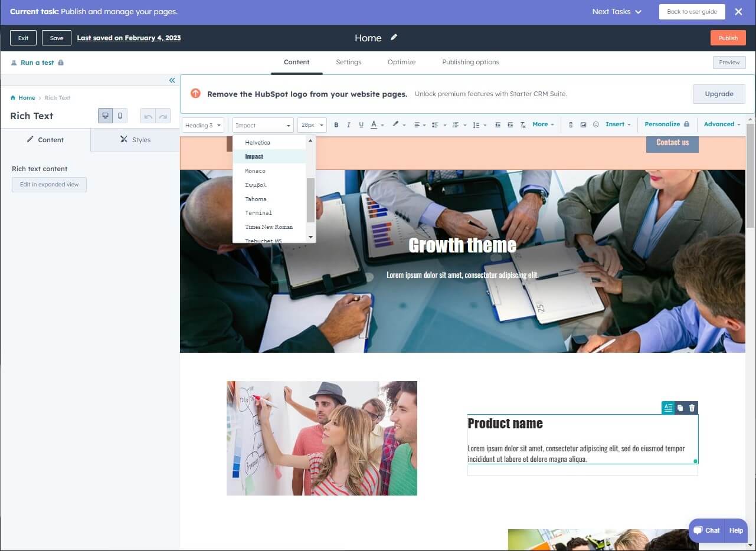Image resolution: width=756 pixels, height=551 pixels.
Task: Open the Styles tab in sidebar
Action: [135, 140]
